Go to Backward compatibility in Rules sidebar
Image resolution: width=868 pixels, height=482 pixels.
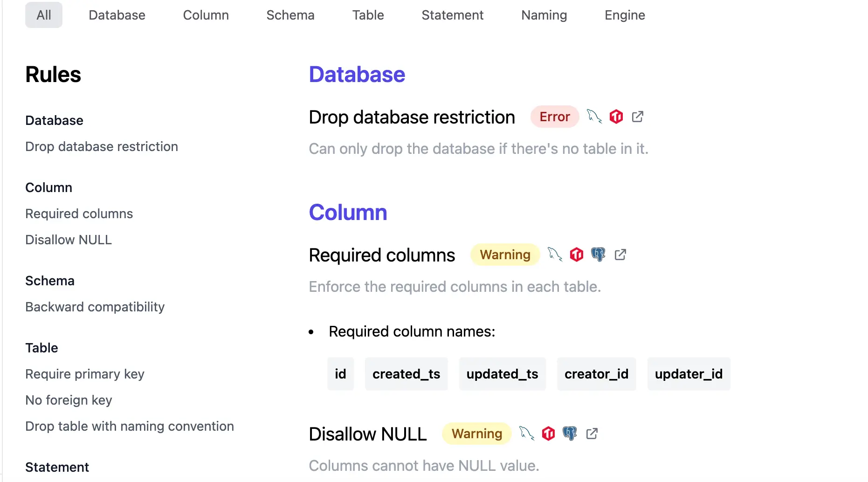pyautogui.click(x=95, y=307)
